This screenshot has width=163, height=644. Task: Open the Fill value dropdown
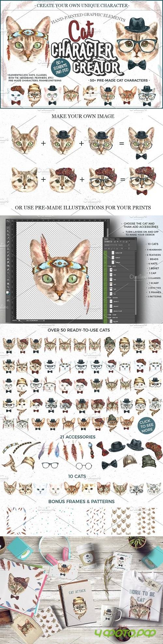pos(129,249)
